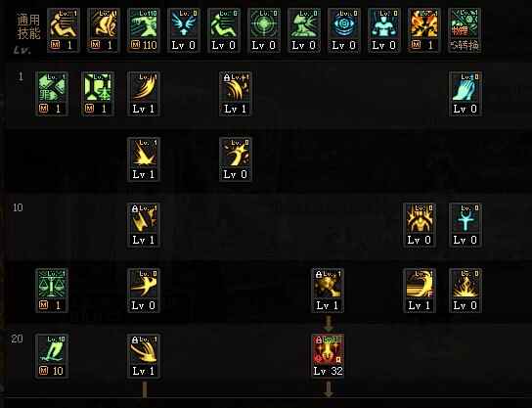This screenshot has height=408, width=532.
Task: Select the red Lv 32 skill icon
Action: [x=328, y=356]
